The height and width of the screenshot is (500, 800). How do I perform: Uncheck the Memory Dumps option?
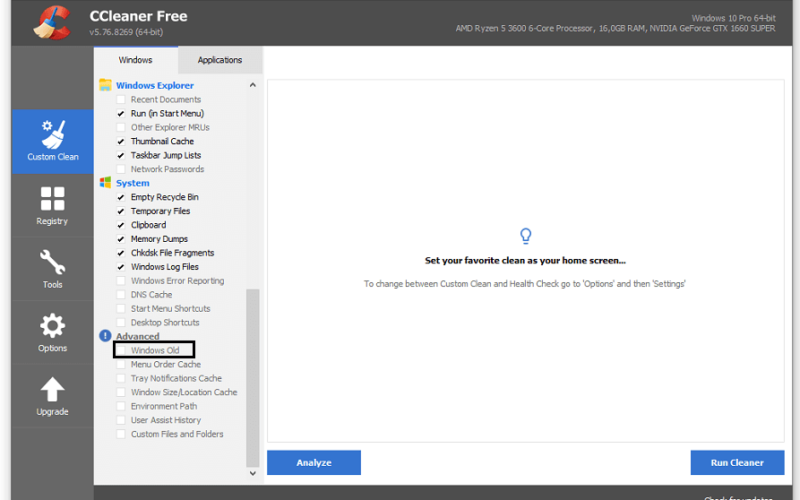click(121, 239)
